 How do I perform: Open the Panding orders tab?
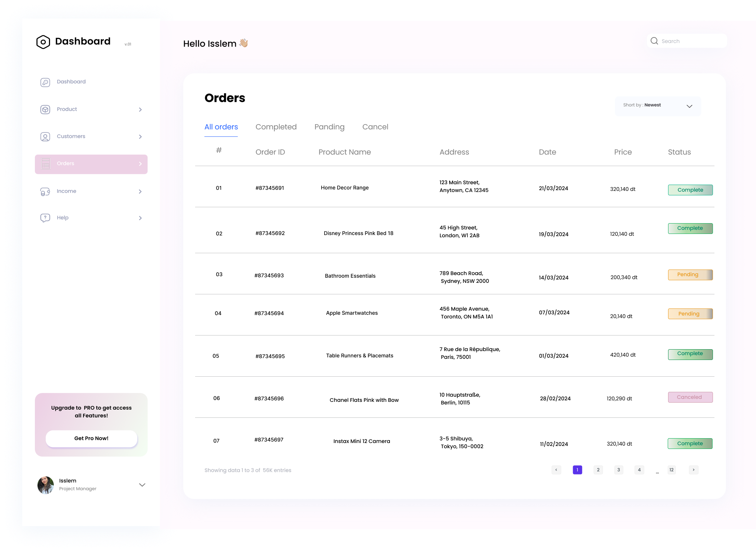329,127
